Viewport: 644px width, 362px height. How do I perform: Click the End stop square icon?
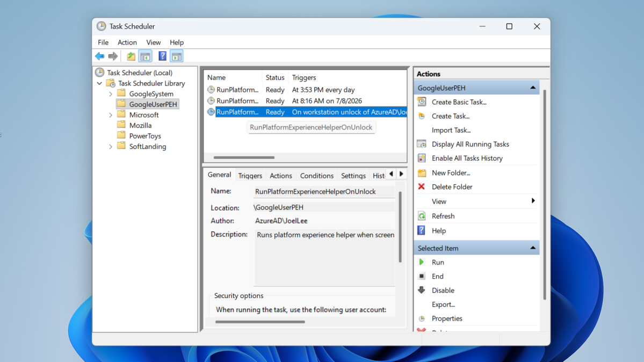pos(422,277)
